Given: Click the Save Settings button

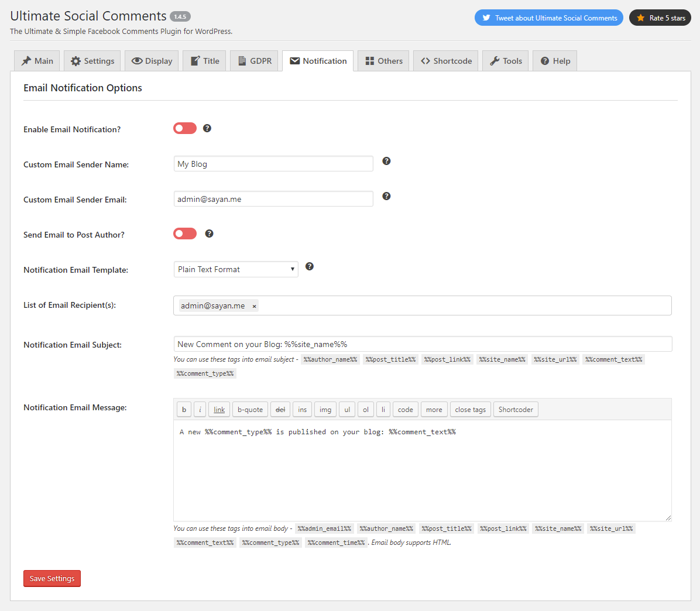Looking at the screenshot, I should tap(52, 578).
